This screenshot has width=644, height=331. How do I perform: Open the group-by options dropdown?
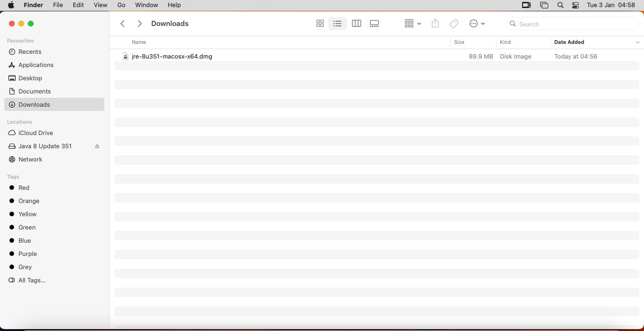[412, 24]
